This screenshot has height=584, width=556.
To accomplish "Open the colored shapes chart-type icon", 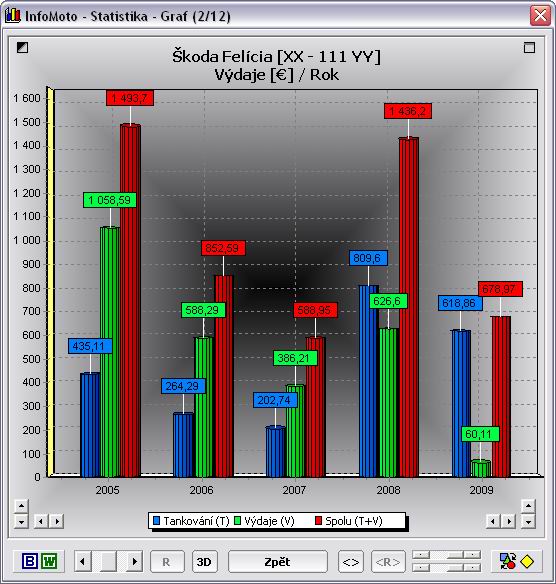I will pyautogui.click(x=508, y=561).
